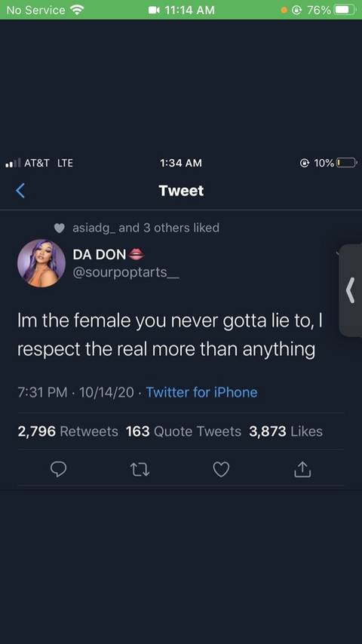This screenshot has height=644, width=362.
Task: View the 3,873 Likes list
Action: [x=286, y=431]
